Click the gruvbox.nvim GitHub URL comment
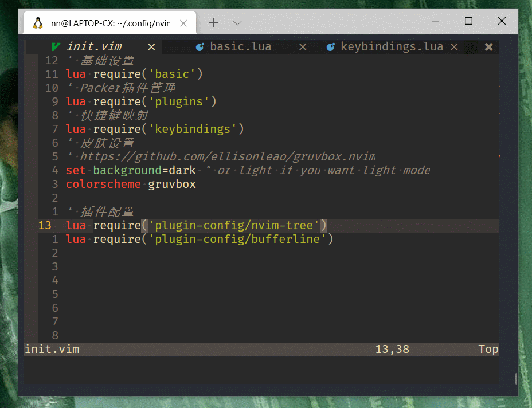 [228, 156]
